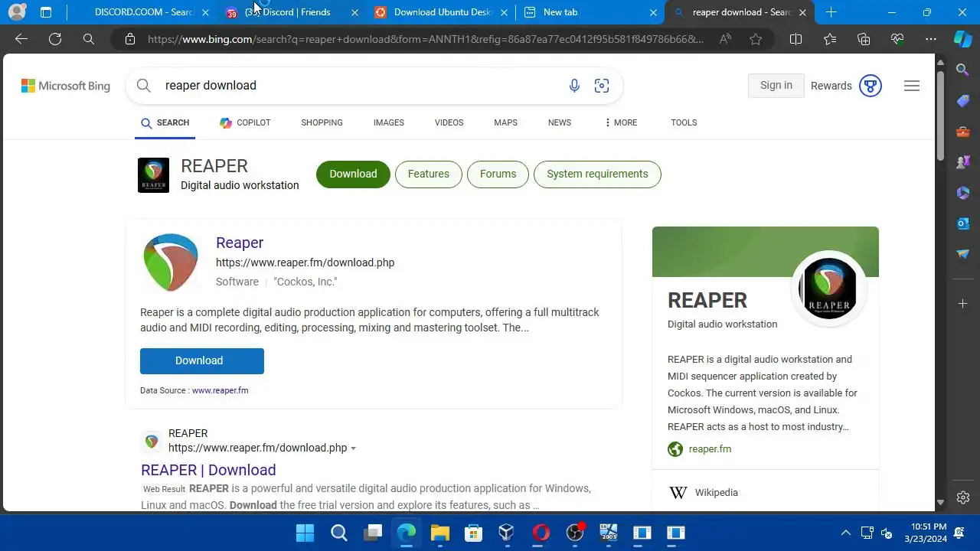980x551 pixels.
Task: Expand the MORE search categories
Action: (620, 122)
